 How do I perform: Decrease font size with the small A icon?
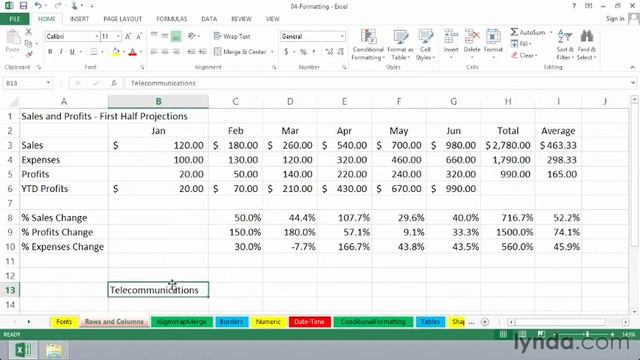point(139,36)
